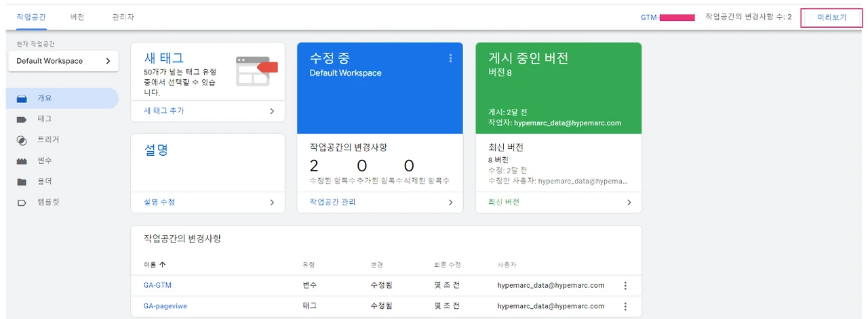Click the 사용자 column header

(507, 264)
